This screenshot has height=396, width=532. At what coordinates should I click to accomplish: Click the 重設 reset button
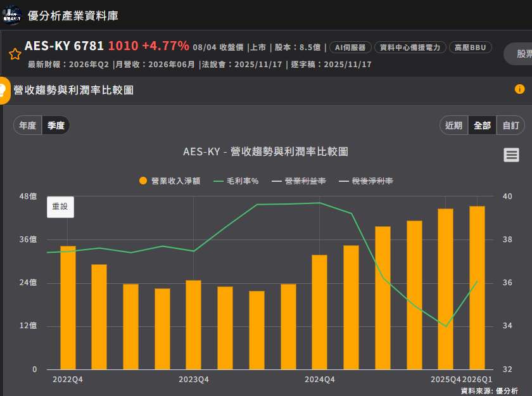click(x=60, y=207)
